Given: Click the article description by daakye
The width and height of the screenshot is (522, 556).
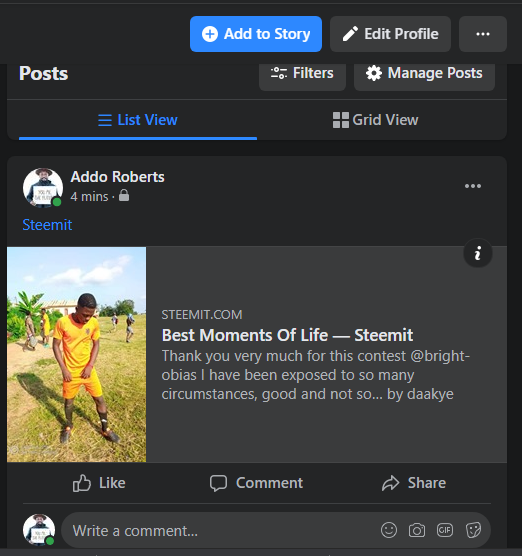Looking at the screenshot, I should [316, 375].
